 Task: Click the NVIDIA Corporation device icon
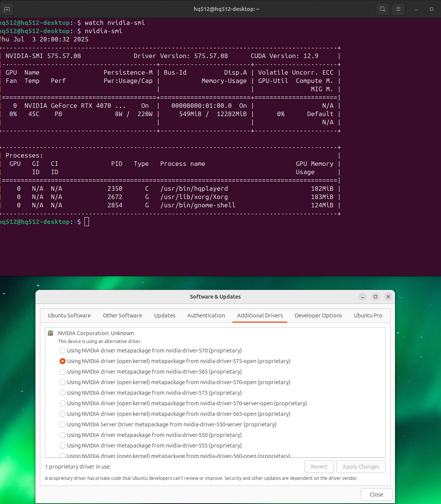pos(51,333)
